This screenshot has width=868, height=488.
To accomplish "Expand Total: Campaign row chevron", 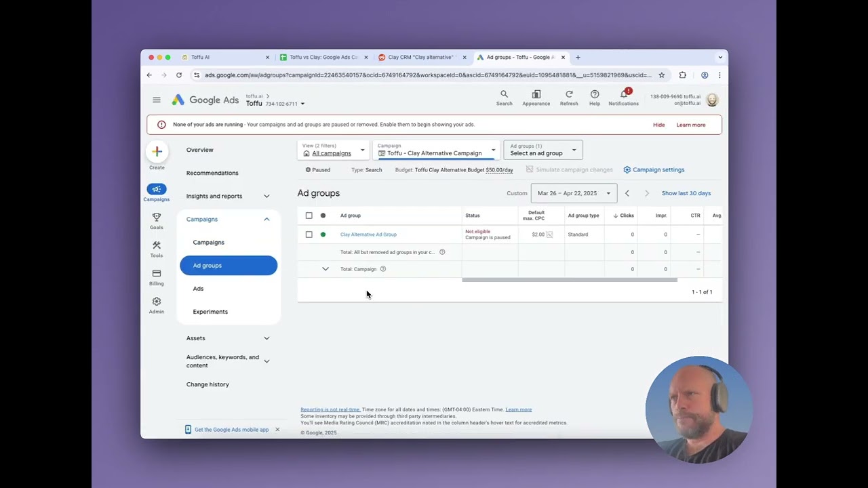I will click(x=325, y=269).
